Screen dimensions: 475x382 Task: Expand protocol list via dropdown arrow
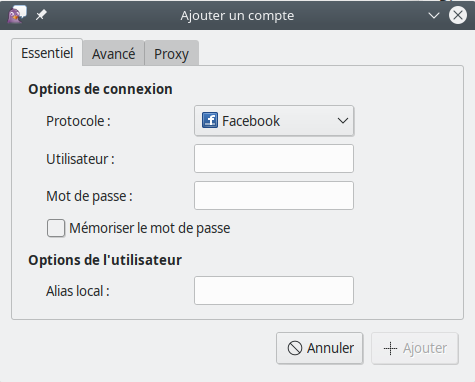point(343,121)
